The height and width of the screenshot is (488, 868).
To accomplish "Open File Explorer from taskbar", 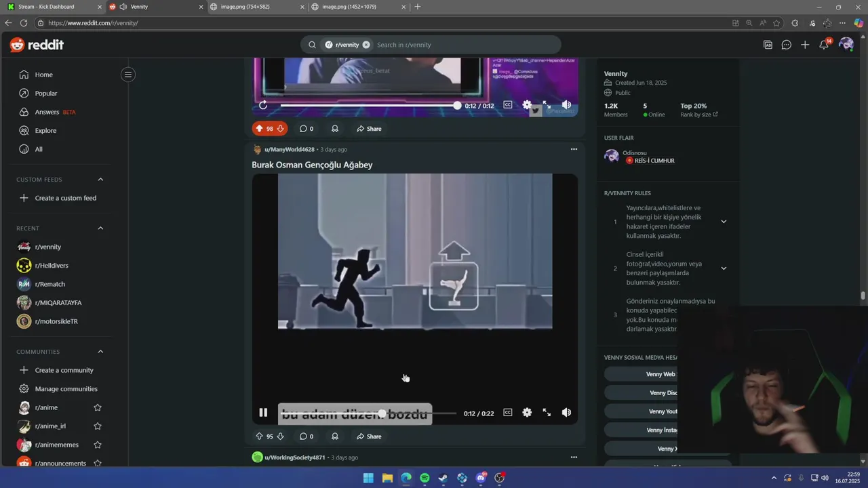I will 387,478.
